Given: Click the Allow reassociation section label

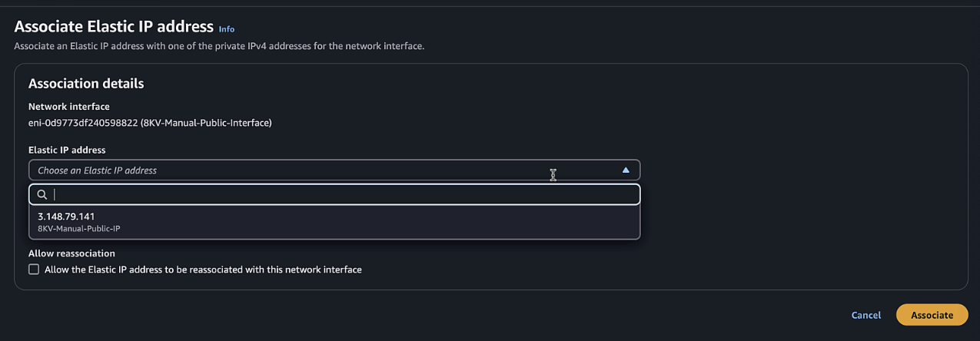Looking at the screenshot, I should coord(71,253).
